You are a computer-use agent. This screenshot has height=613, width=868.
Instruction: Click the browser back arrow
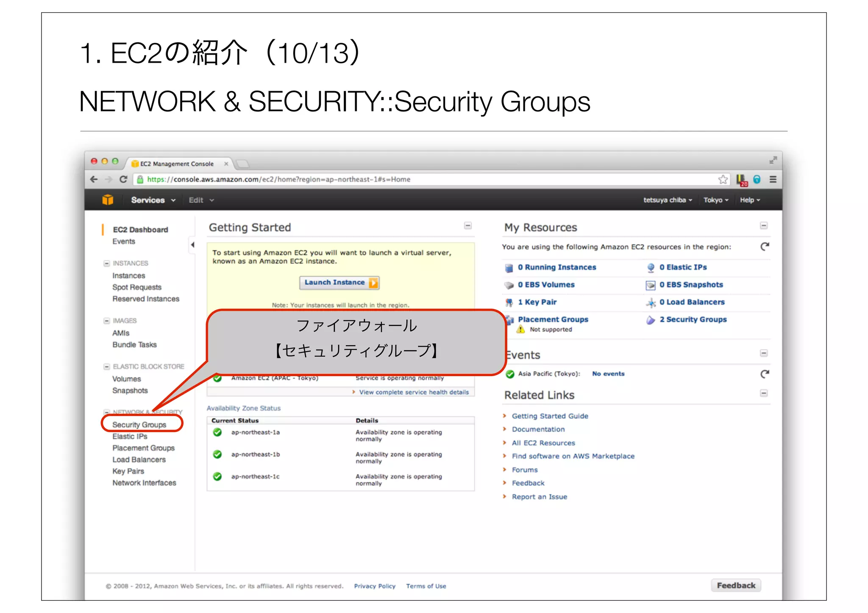point(94,179)
